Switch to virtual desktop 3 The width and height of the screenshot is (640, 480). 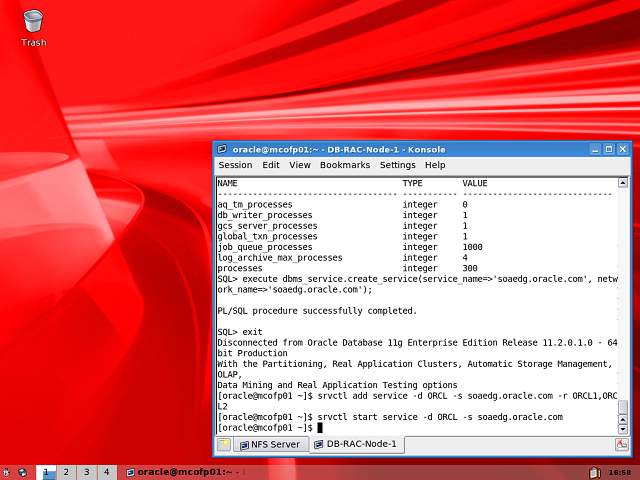87,472
